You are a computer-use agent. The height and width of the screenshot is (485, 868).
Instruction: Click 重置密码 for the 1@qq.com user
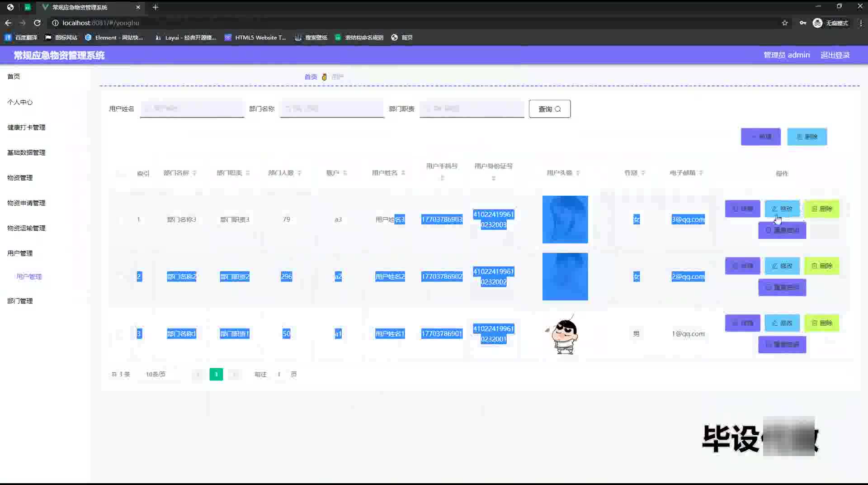click(782, 345)
